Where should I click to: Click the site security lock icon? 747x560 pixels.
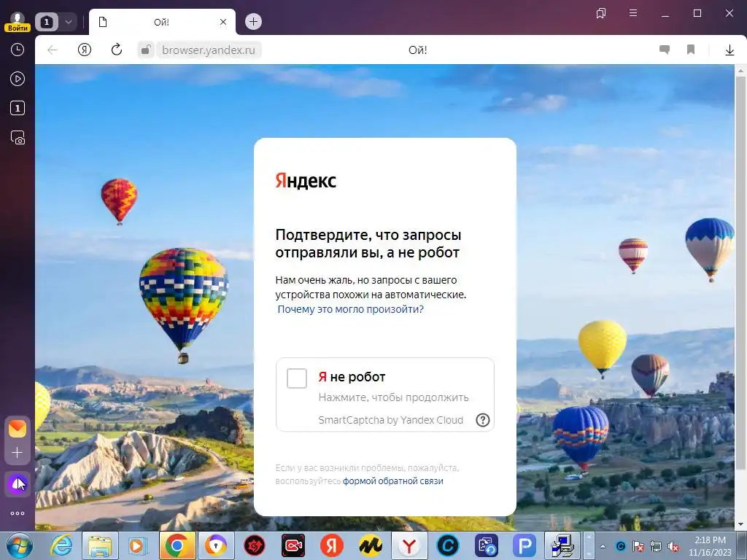click(x=146, y=50)
